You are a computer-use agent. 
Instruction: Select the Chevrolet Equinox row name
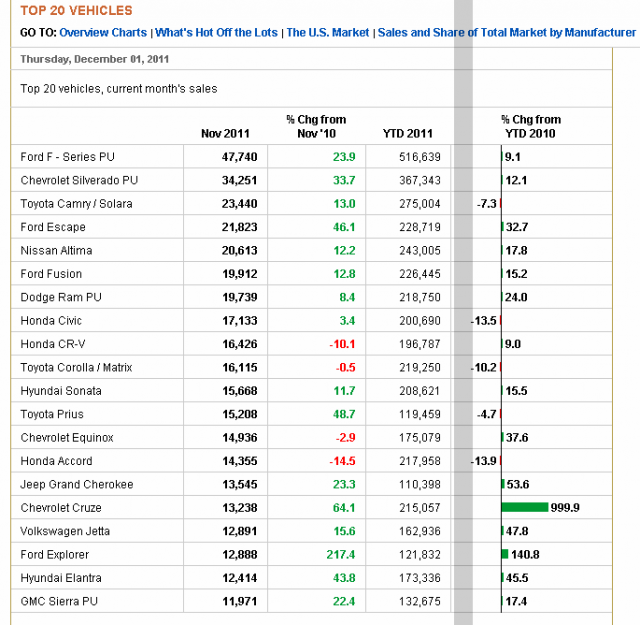pos(67,438)
